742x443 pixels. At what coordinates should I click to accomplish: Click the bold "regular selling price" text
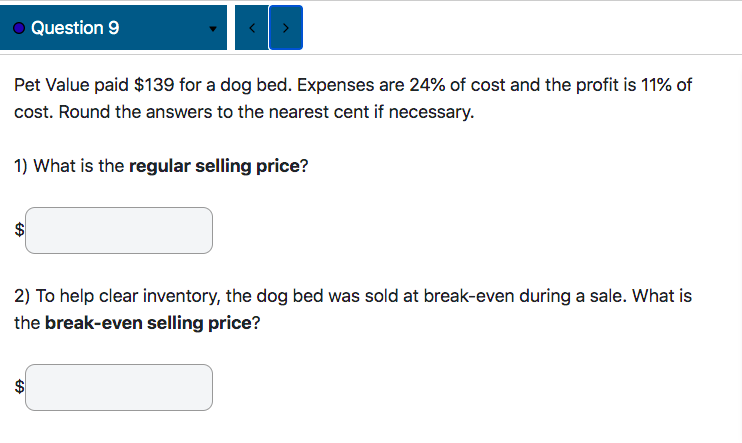213,166
